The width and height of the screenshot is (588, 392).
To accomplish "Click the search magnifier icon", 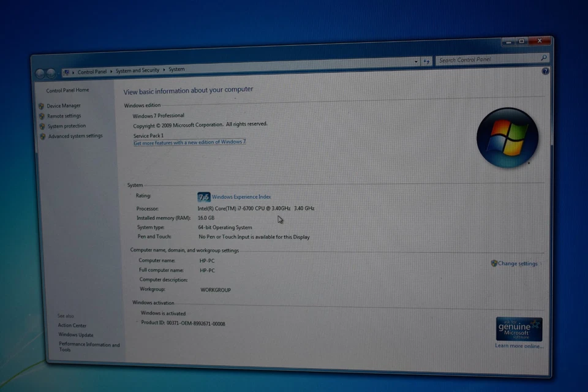I will (x=543, y=58).
